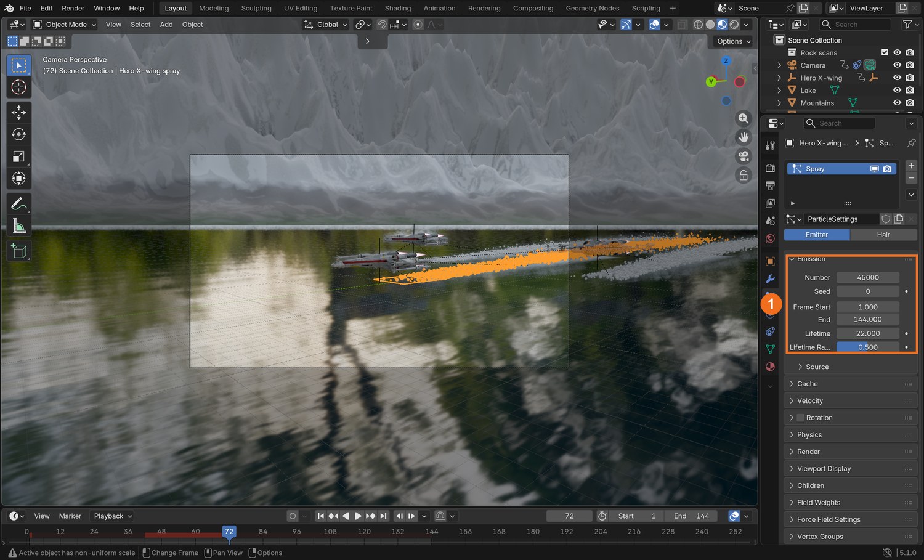This screenshot has height=560, width=924.
Task: Lock camera to view with padlock icon
Action: tap(744, 175)
